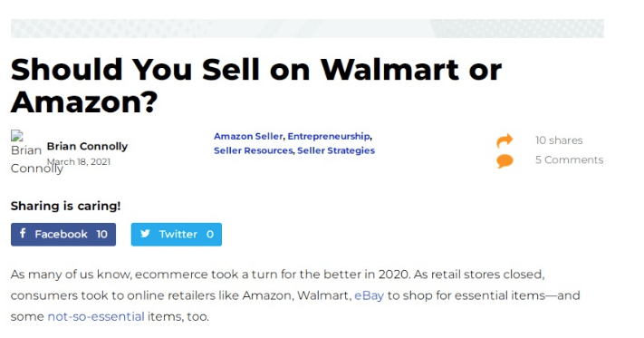Follow the not-so-essential link
Viewport: 644px width, 338px height.
[96, 316]
